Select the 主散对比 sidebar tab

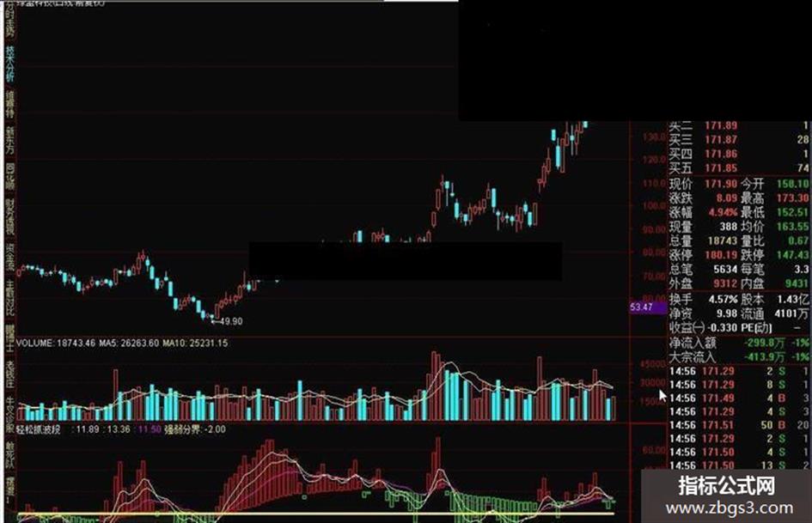tap(9, 299)
